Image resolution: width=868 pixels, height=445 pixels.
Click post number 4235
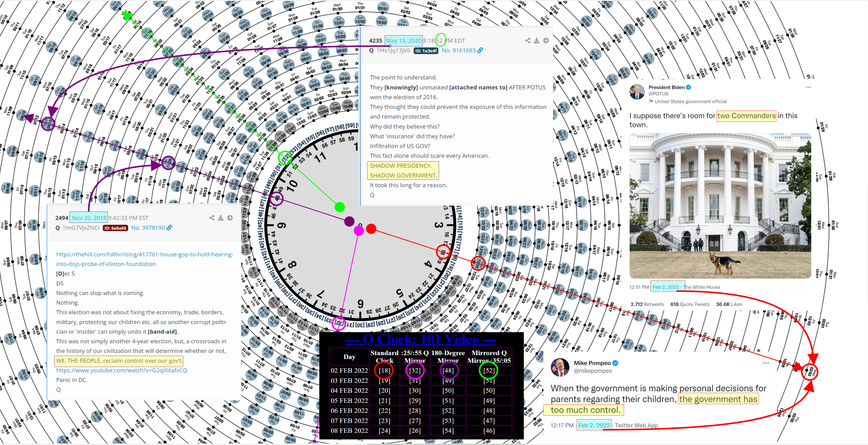click(x=375, y=41)
